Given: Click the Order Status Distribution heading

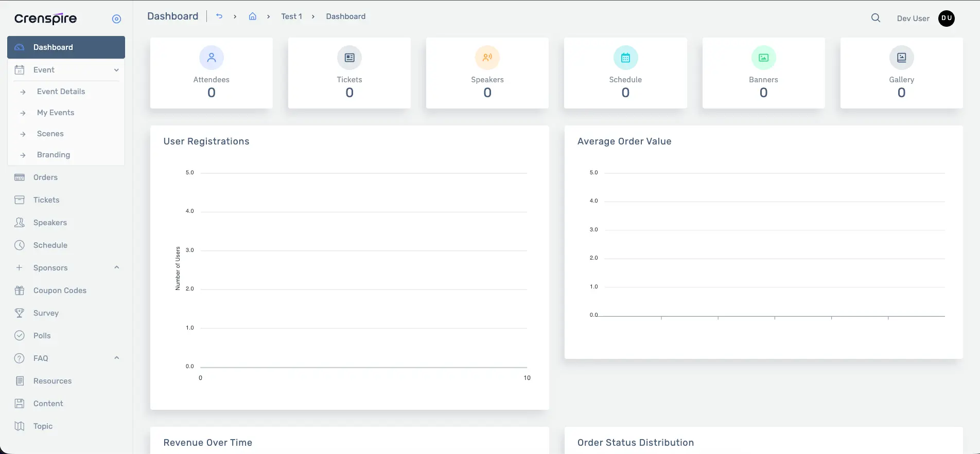Looking at the screenshot, I should click(636, 443).
